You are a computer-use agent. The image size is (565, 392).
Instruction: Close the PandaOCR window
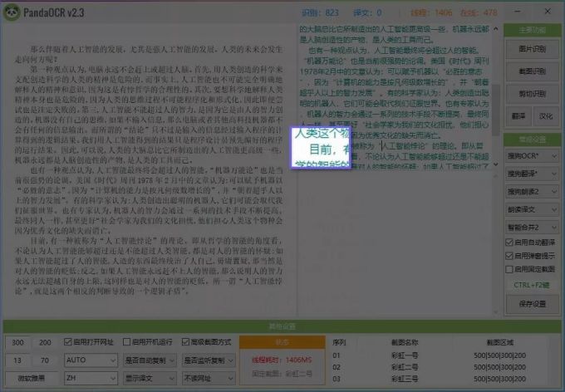pos(548,12)
